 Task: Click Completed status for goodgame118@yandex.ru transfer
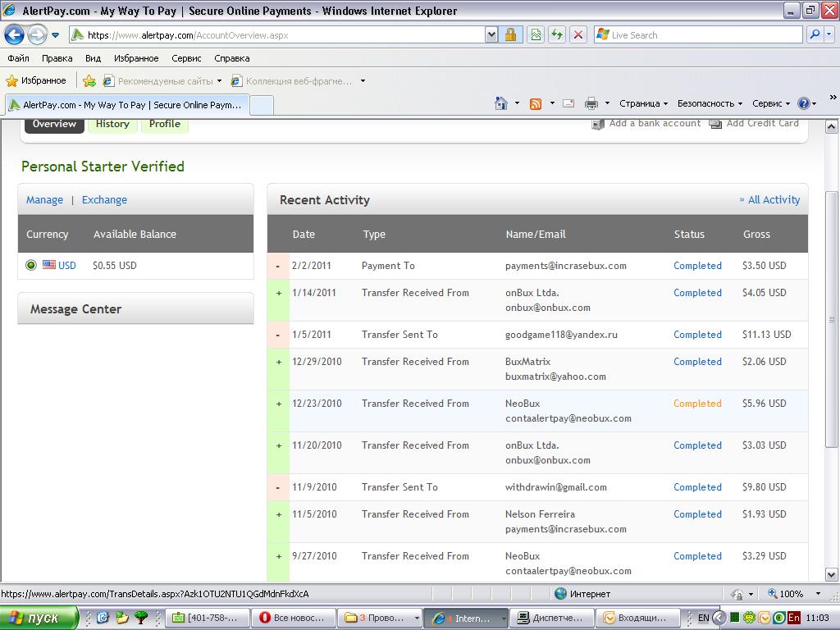697,335
